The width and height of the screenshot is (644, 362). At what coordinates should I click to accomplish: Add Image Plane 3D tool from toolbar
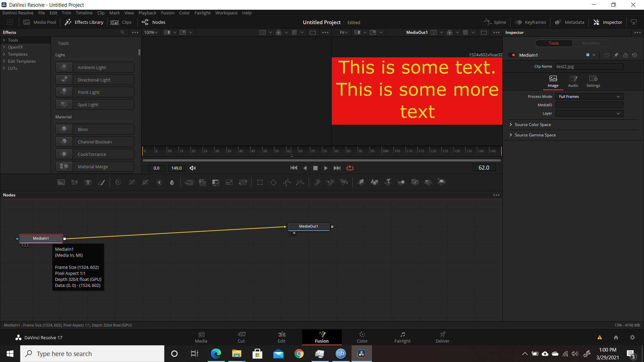point(361,182)
